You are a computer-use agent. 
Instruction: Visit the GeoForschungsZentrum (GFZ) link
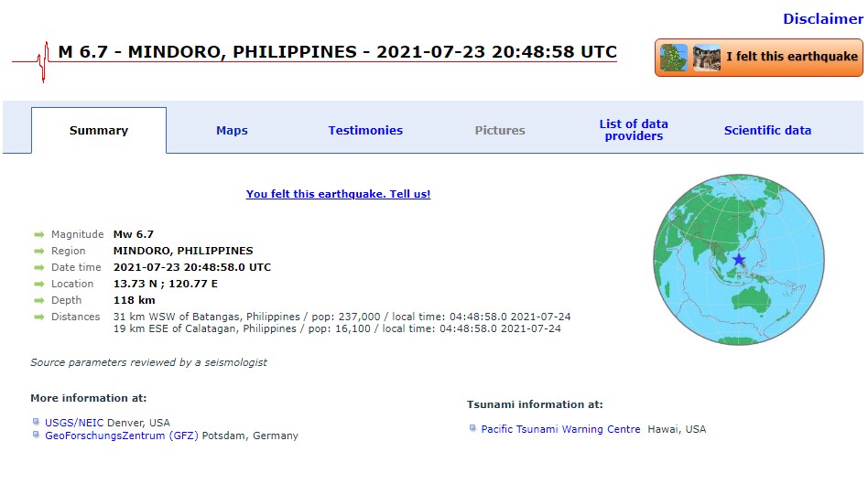tap(122, 436)
